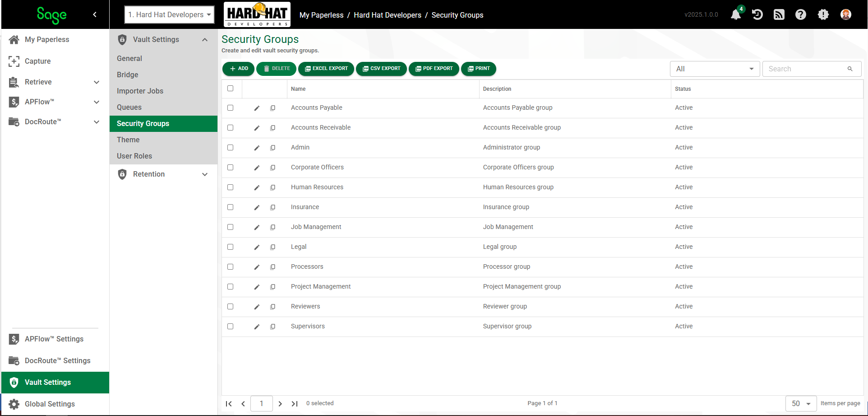Check the Corporate Officers row checkbox
The image size is (868, 416).
231,168
